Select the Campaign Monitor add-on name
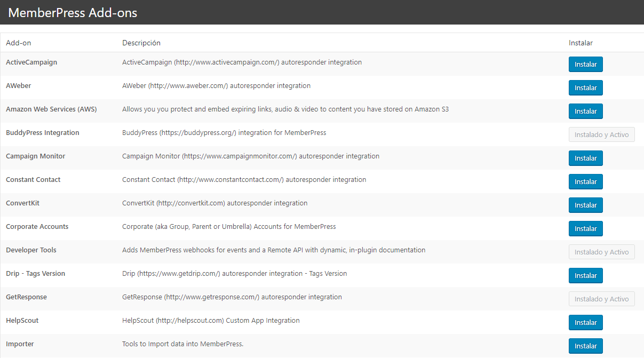644x358 pixels. 36,156
